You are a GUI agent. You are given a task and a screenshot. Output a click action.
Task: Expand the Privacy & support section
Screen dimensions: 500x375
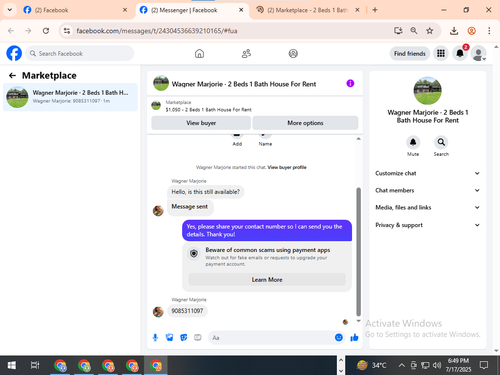427,225
